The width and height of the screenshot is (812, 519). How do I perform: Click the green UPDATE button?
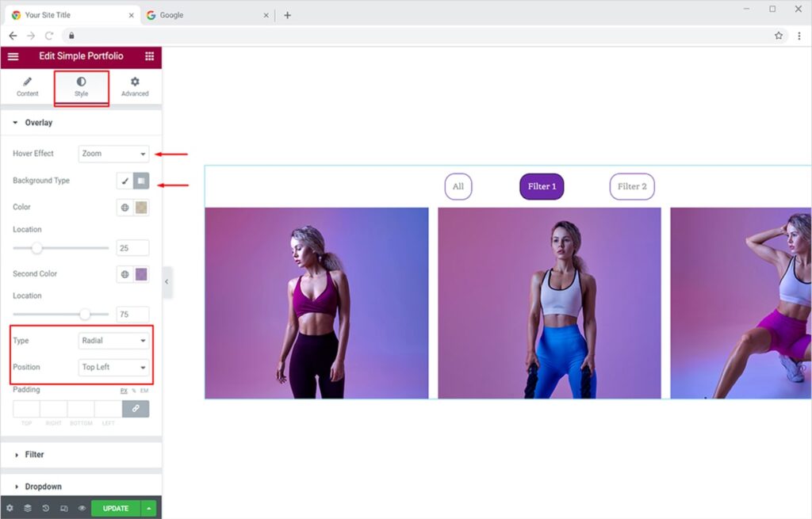pyautogui.click(x=115, y=508)
